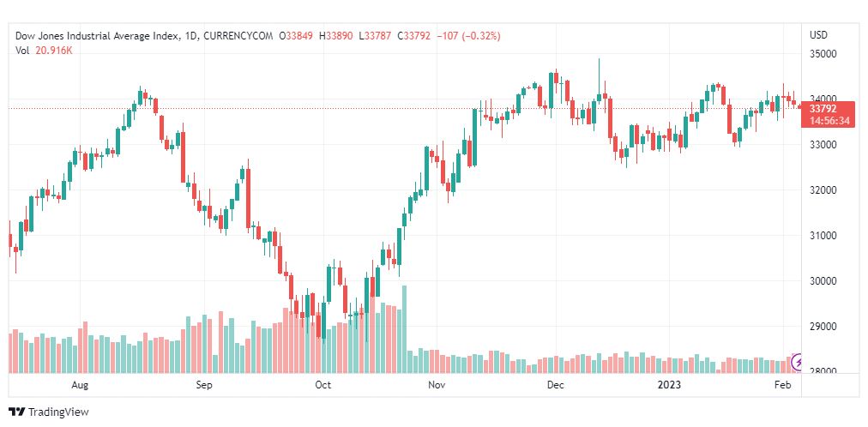Screen dimensions: 868x427
Task: Click the USD currency label
Action: (818, 35)
